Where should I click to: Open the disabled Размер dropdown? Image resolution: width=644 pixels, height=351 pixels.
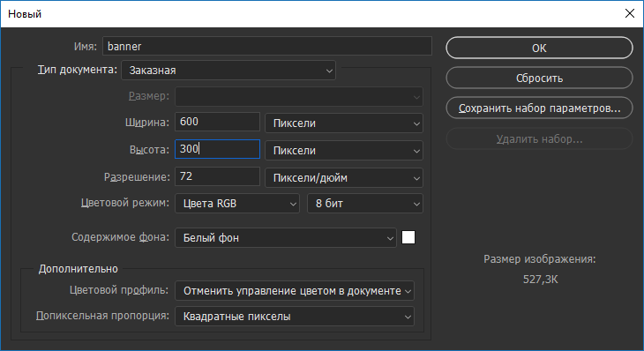pos(299,97)
